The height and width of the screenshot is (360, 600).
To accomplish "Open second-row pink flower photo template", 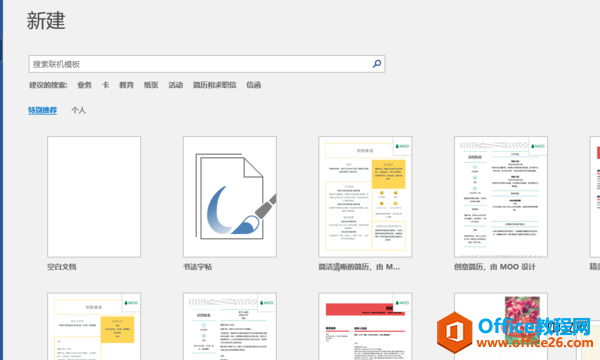I will (501, 326).
